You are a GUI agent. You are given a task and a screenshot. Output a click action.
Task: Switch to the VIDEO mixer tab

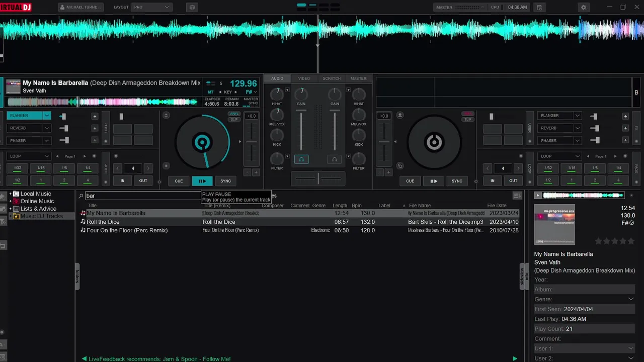[304, 78]
